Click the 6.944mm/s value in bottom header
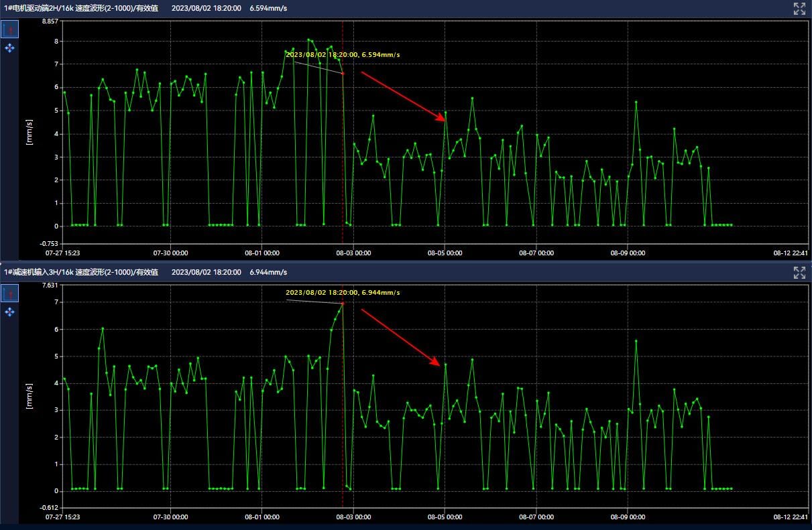This screenshot has width=812, height=530. (268, 273)
